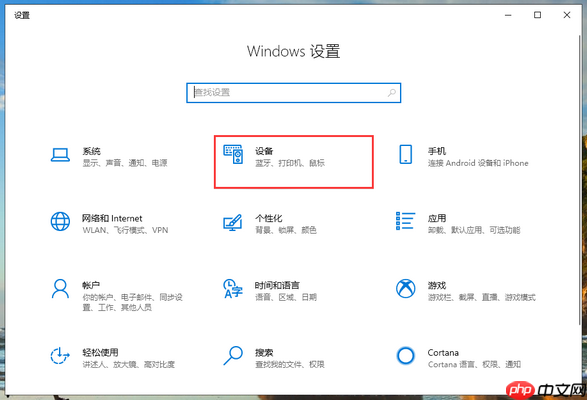Click the 设备 keyboard and speaker icon
The width and height of the screenshot is (587, 400).
233,154
